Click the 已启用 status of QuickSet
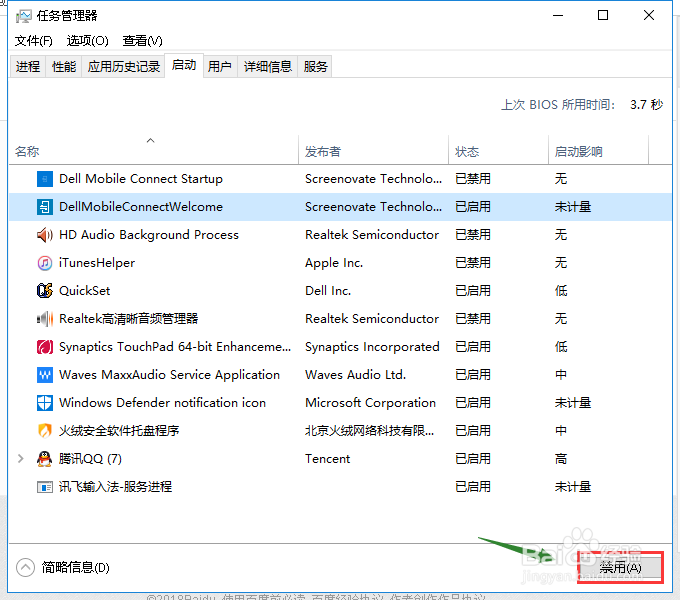Viewport: 680px width, 600px height. click(x=473, y=290)
